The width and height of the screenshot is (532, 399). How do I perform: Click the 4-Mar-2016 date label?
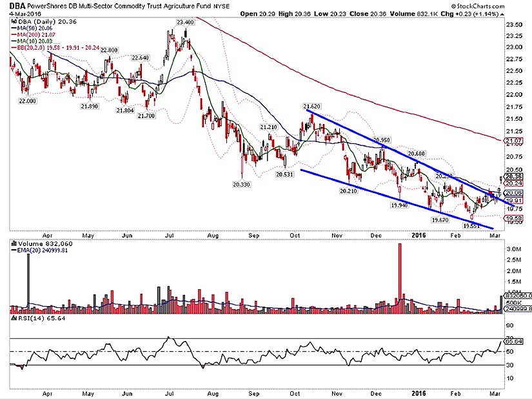25,14
